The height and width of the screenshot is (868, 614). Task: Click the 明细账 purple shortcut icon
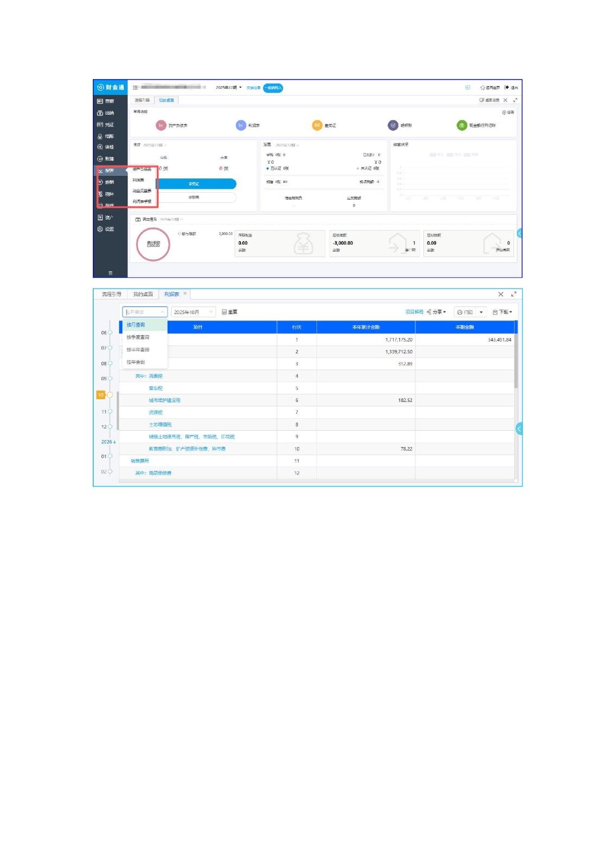coord(393,125)
